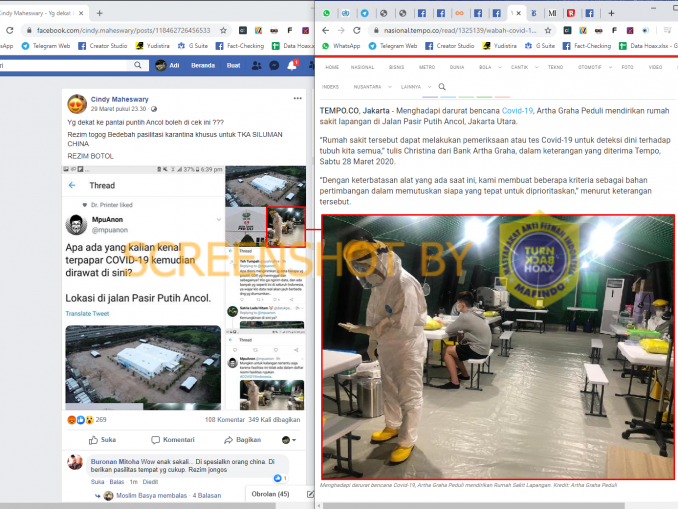Share the post with Bagikan button
This screenshot has width=678, height=509.
click(x=243, y=440)
